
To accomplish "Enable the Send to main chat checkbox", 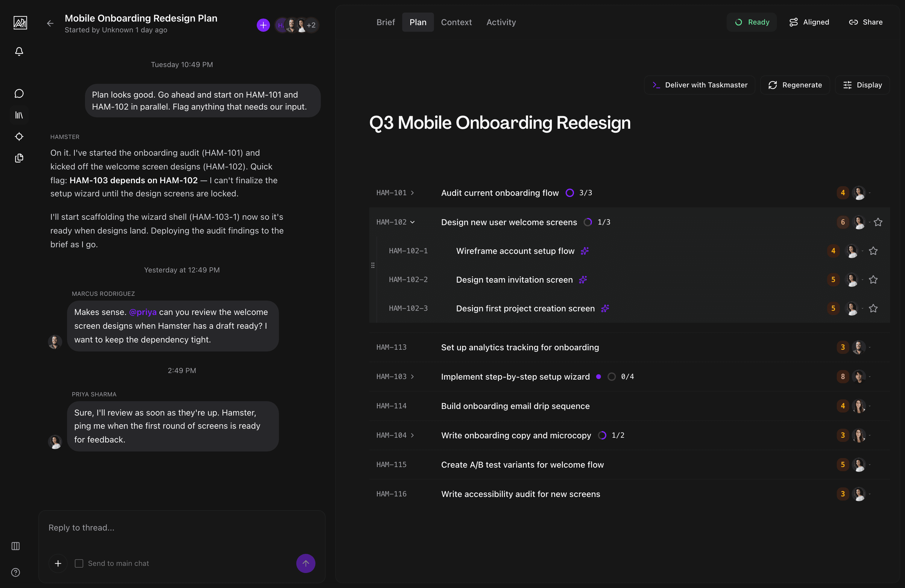I will pos(79,563).
